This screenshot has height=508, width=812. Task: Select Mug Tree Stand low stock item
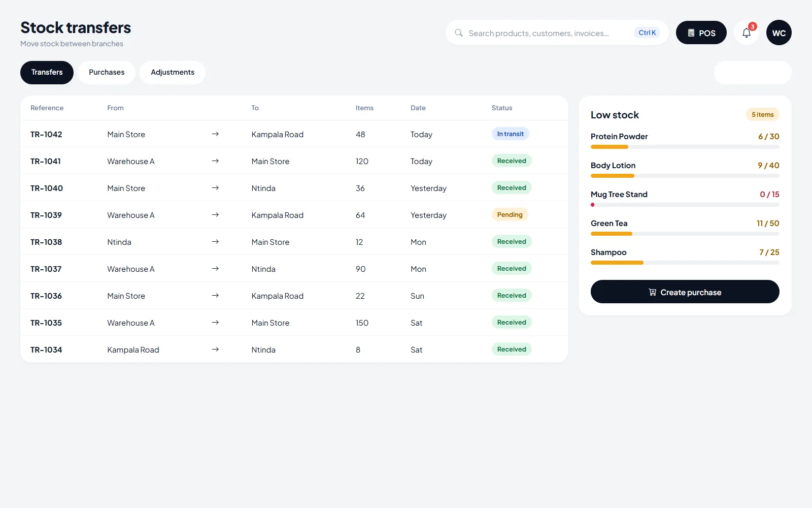685,199
